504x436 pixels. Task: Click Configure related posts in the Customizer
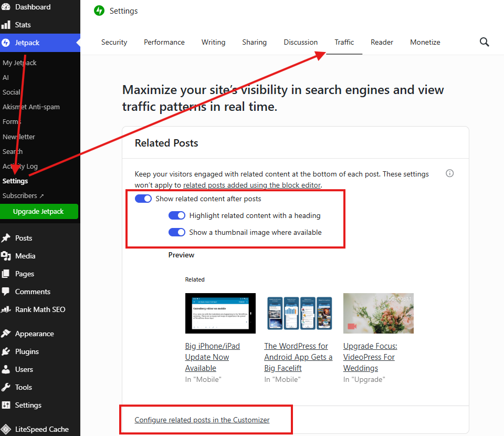202,420
